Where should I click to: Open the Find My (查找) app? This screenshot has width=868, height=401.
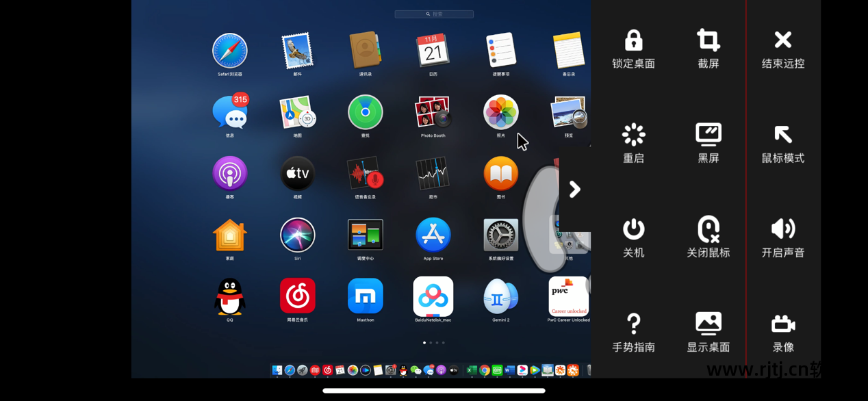(x=365, y=112)
